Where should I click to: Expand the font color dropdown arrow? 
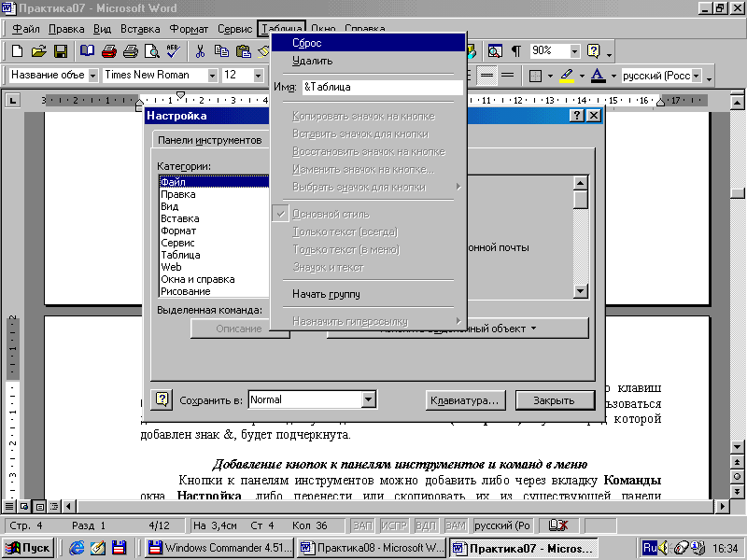click(x=613, y=76)
